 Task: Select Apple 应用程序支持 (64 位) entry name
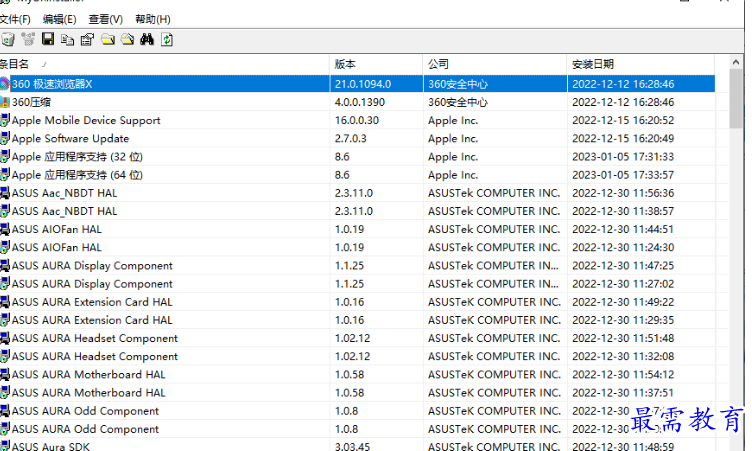pyautogui.click(x=77, y=175)
